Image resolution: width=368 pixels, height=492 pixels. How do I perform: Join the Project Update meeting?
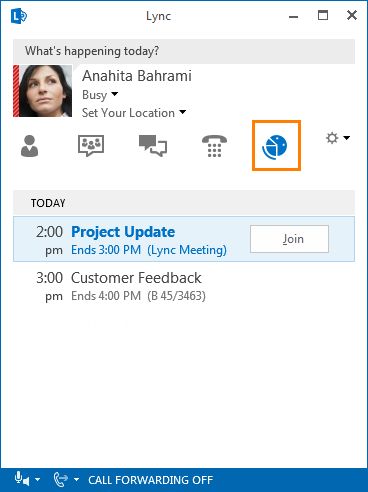pyautogui.click(x=289, y=239)
